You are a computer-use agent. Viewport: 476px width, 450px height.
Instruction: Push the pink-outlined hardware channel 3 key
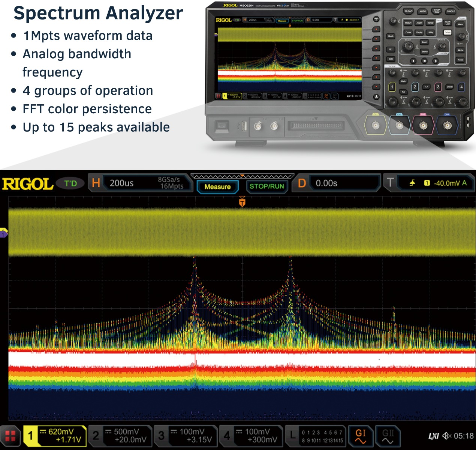[x=438, y=87]
